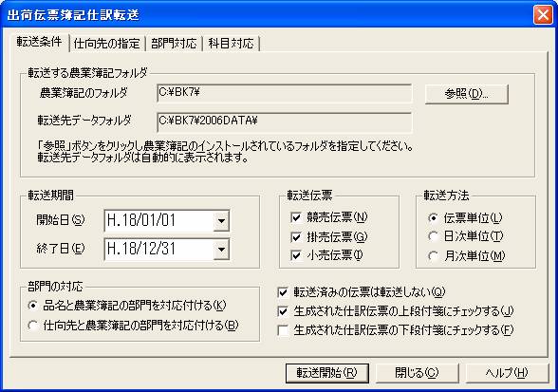Click the 農業簿記のフォルダ path field
Viewport: 558px width, 392px height.
[x=284, y=93]
